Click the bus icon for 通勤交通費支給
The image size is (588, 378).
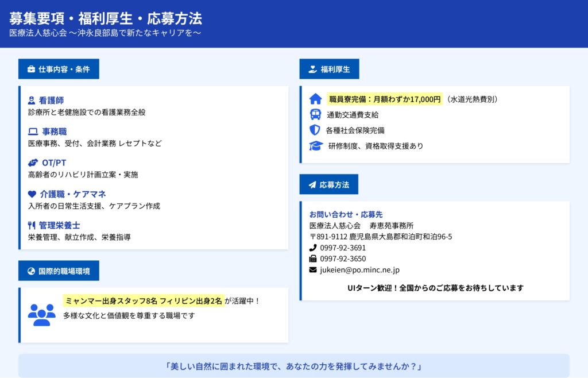[315, 114]
